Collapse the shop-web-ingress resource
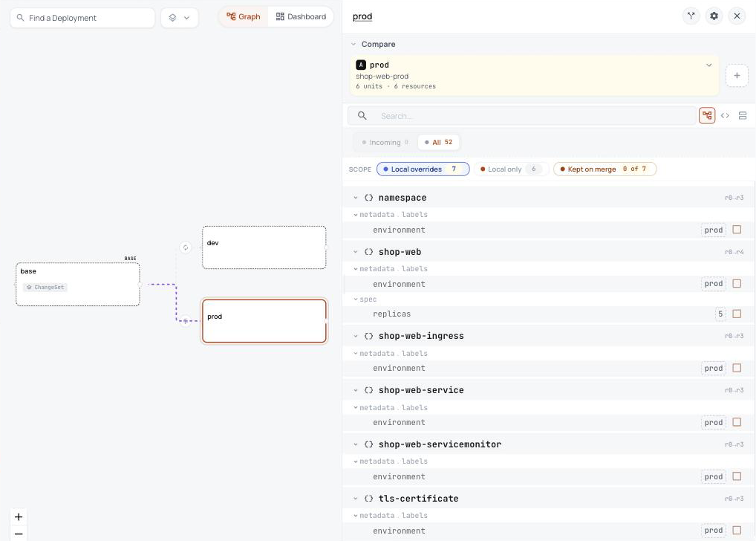 [x=355, y=336]
